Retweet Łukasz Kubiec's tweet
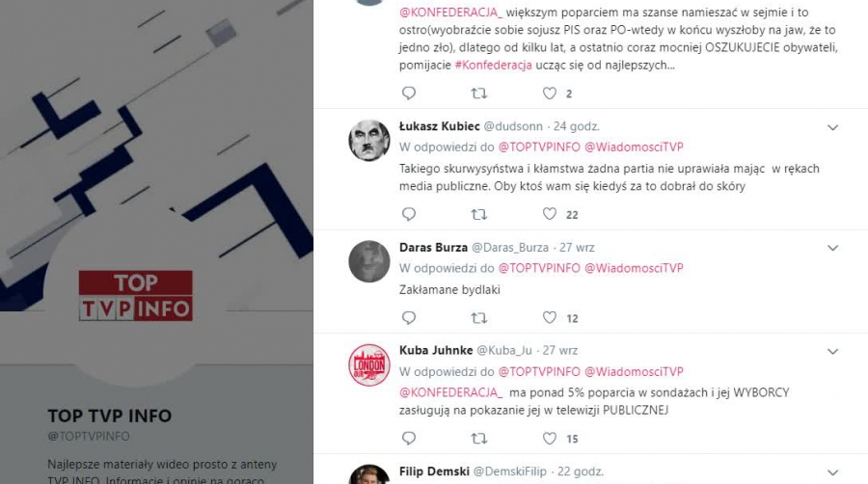 tap(478, 214)
